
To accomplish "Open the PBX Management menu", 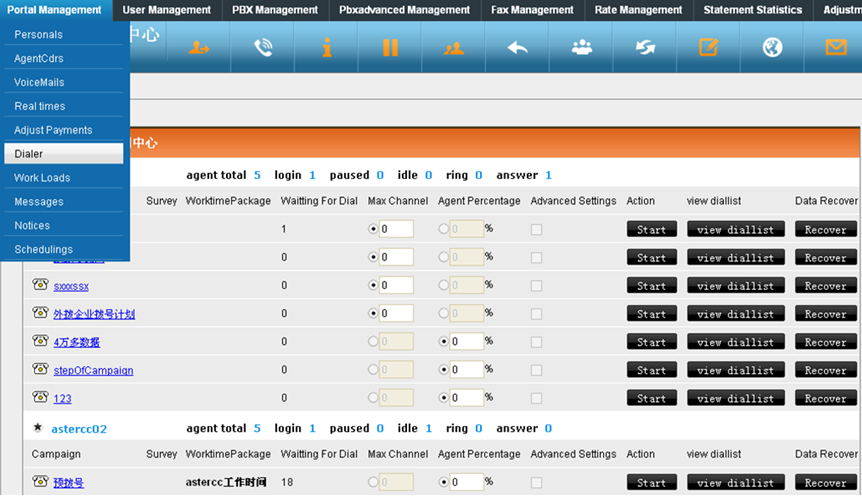I will pos(274,10).
